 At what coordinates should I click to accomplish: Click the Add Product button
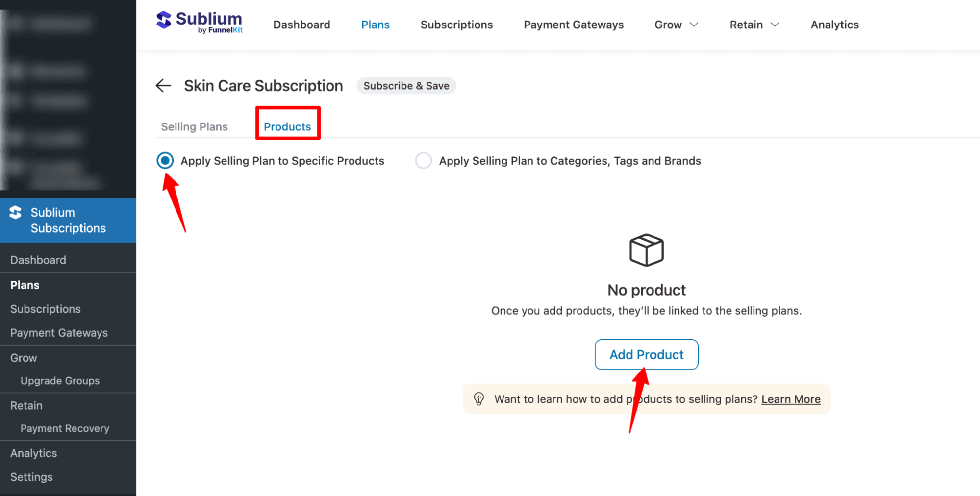coord(646,354)
